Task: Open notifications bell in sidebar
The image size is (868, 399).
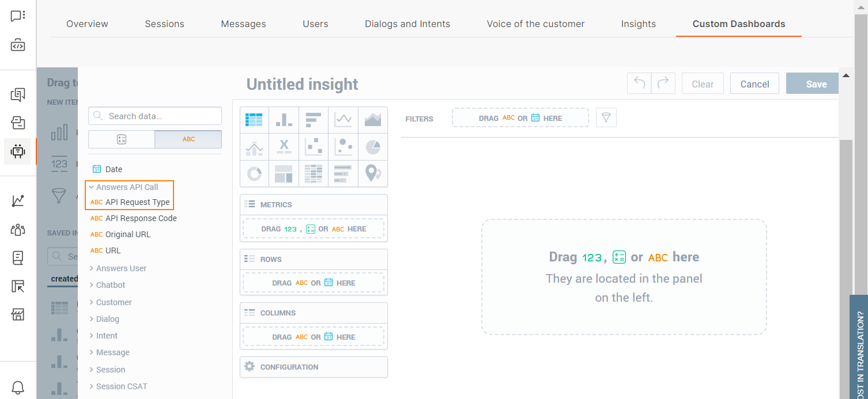Action: coord(18,386)
